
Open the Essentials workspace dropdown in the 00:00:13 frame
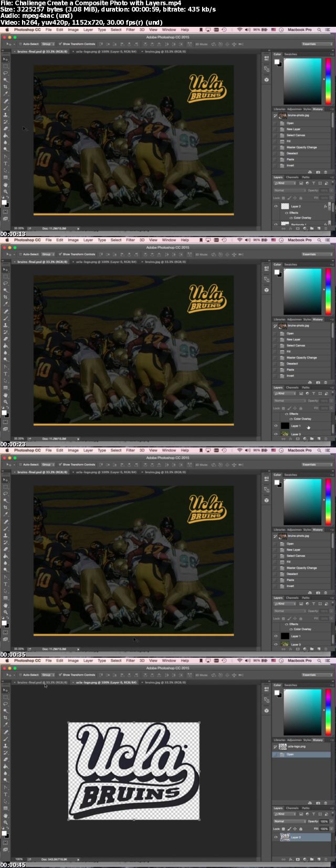coord(317,44)
